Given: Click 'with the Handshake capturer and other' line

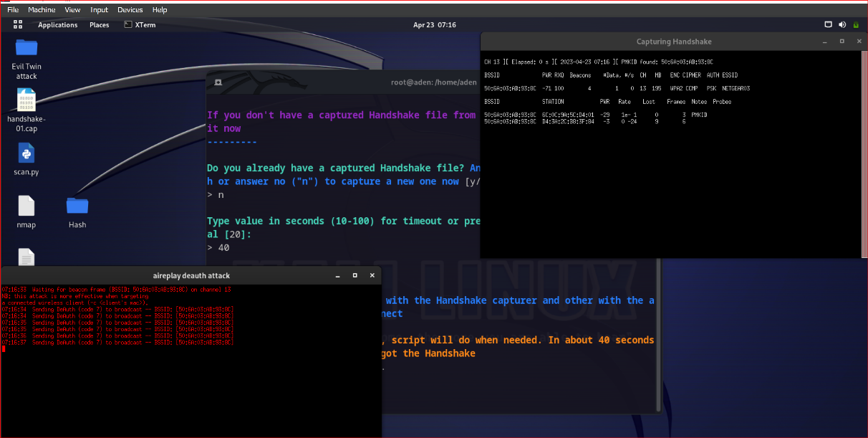Looking at the screenshot, I should 520,300.
